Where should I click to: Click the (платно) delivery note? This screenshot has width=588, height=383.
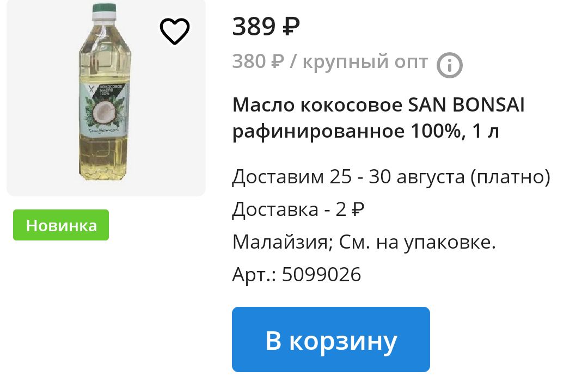(x=511, y=176)
